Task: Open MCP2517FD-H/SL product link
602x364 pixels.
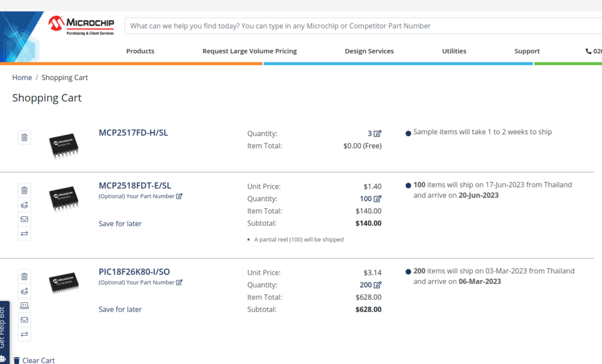Action: [x=133, y=132]
